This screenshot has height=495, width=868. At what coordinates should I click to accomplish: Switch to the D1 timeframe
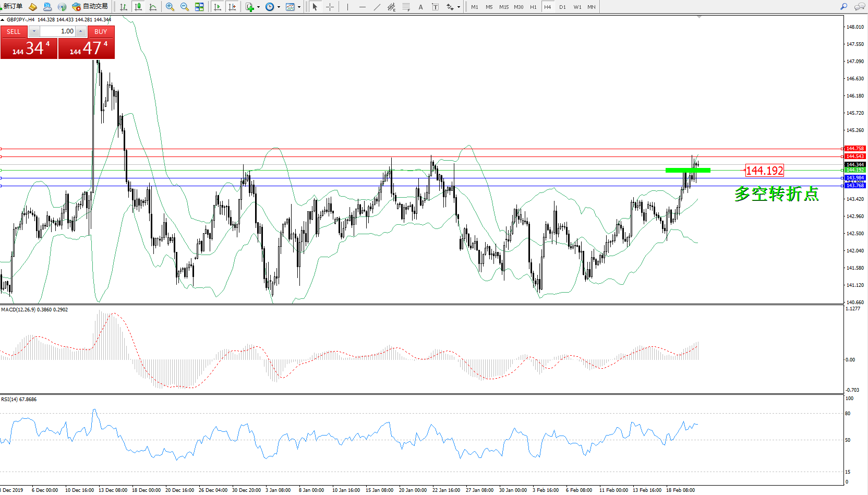point(562,7)
